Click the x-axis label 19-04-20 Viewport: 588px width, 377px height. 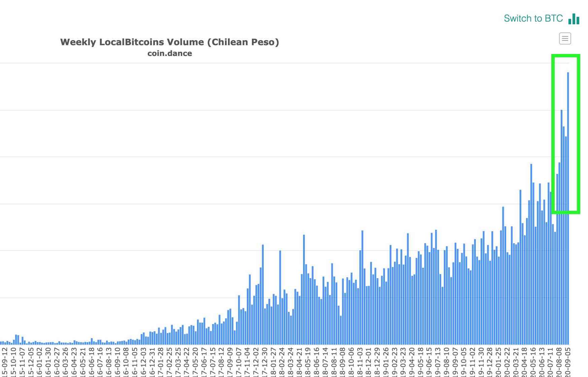[x=412, y=362]
